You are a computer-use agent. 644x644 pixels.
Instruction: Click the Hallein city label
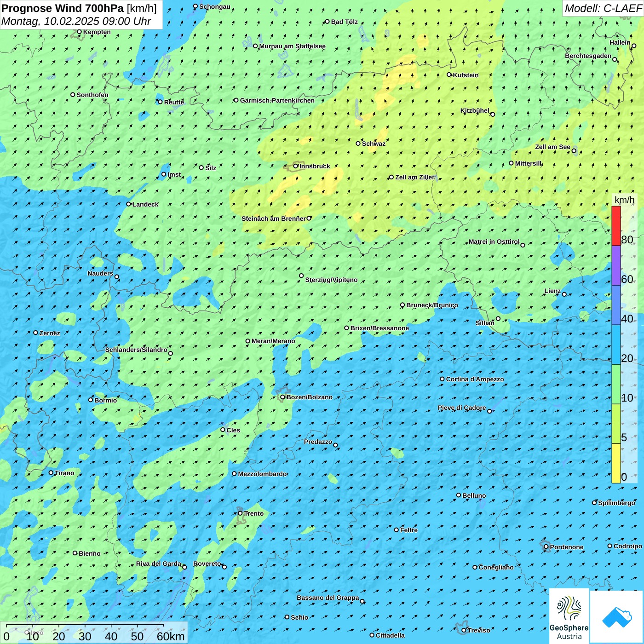click(620, 42)
